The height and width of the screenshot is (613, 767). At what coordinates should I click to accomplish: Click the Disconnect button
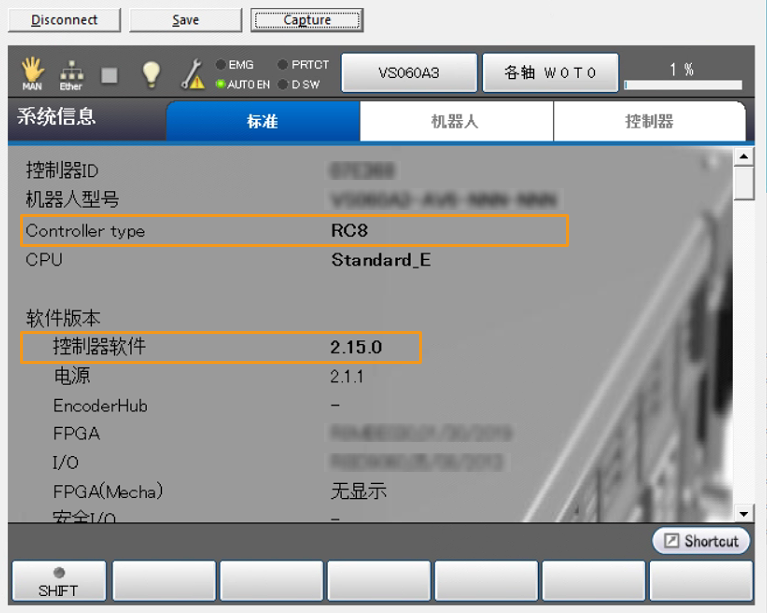pyautogui.click(x=64, y=20)
